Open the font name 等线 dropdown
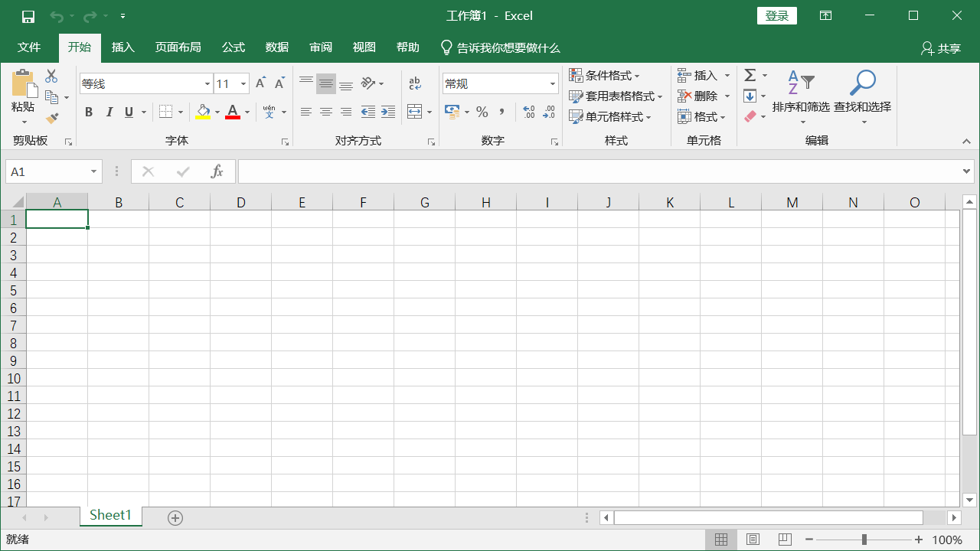The image size is (980, 551). pos(207,83)
